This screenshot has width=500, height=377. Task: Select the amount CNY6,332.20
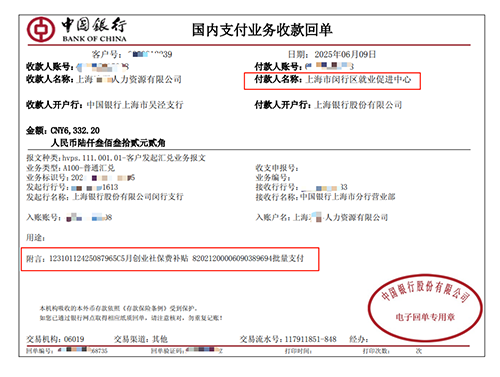[x=75, y=130]
